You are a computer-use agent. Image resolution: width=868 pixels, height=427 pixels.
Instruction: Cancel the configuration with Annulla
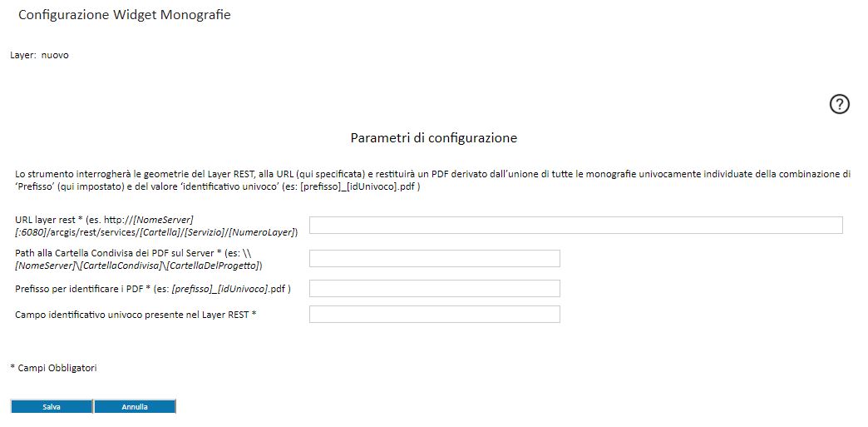click(135, 406)
